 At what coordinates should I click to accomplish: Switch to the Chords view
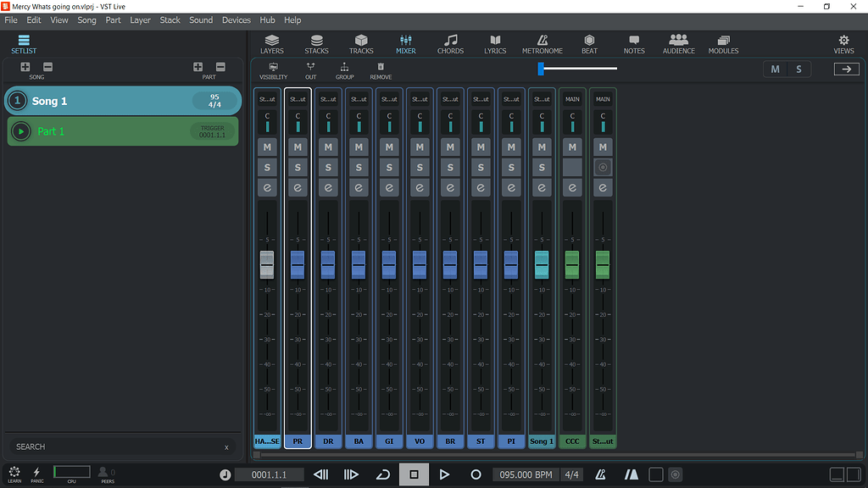(450, 44)
